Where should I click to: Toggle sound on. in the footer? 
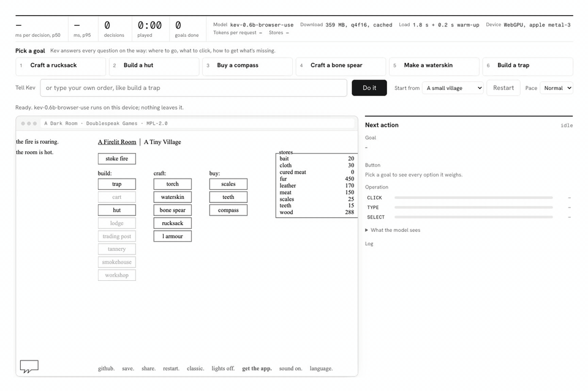(x=290, y=368)
